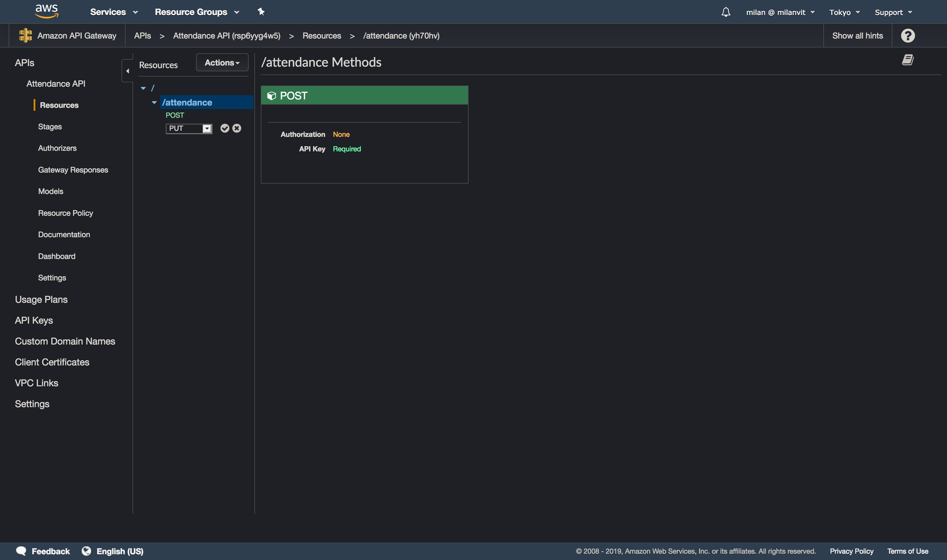Screen dimensions: 947x560
Task: Open Settings under Attendance API
Action: 52,278
